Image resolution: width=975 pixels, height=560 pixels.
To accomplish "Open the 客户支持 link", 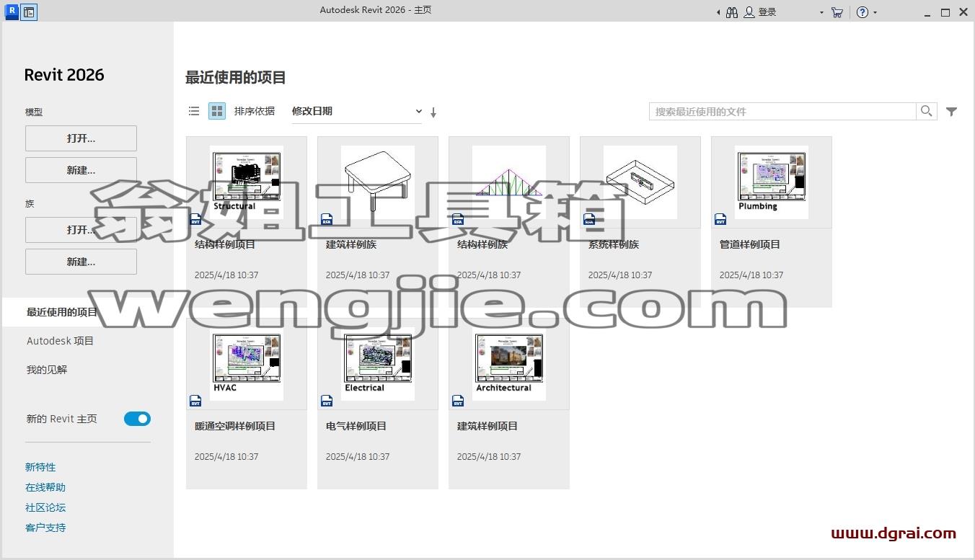I will 45,528.
